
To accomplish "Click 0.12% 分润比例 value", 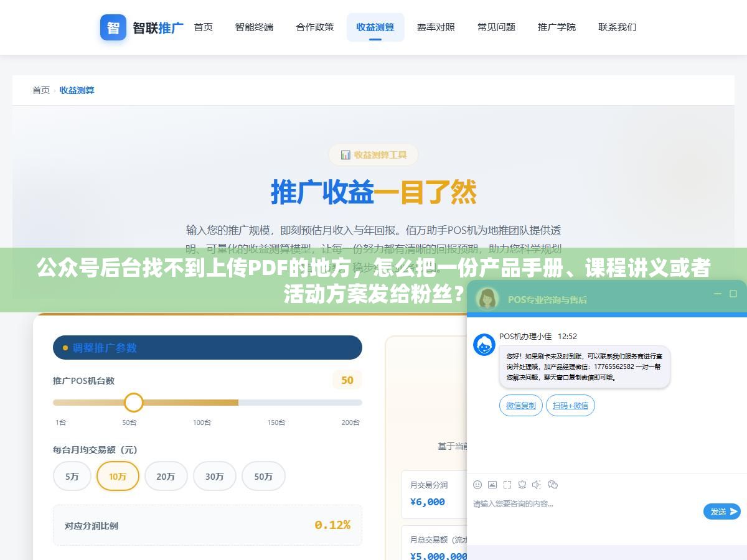I will point(332,525).
